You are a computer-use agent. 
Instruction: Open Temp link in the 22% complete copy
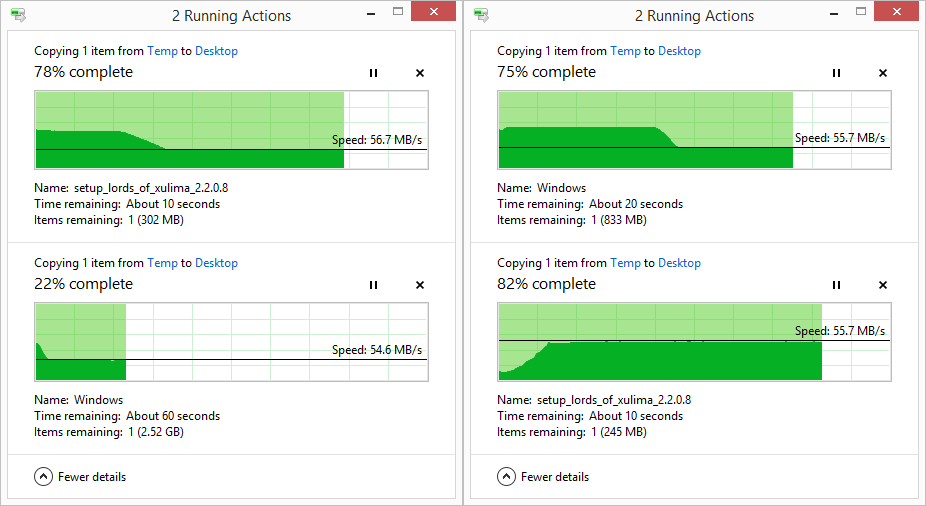[x=162, y=263]
